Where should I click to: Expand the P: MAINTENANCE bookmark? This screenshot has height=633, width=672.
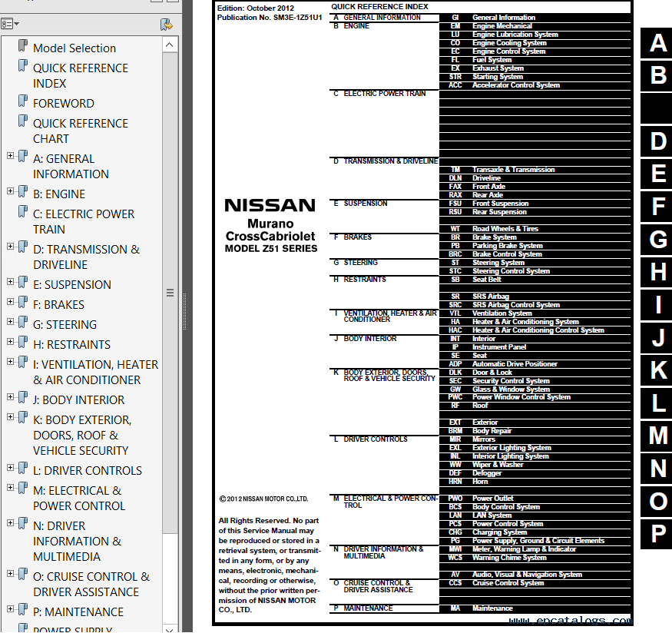10,609
